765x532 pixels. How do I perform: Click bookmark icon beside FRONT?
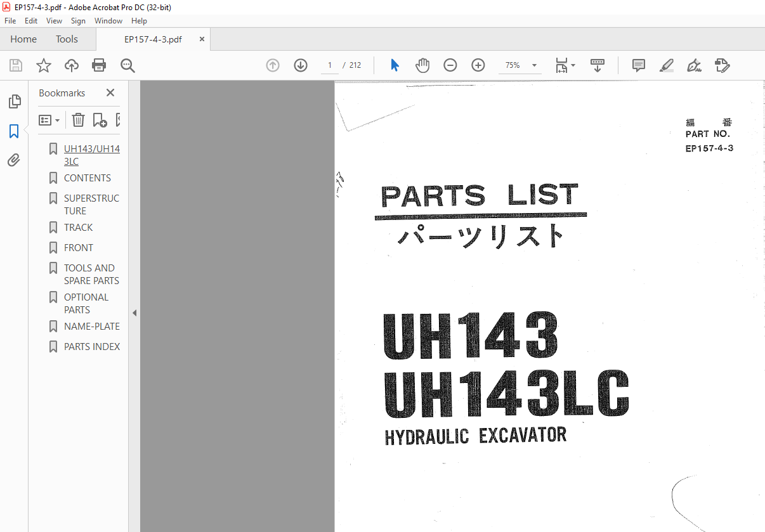point(53,248)
